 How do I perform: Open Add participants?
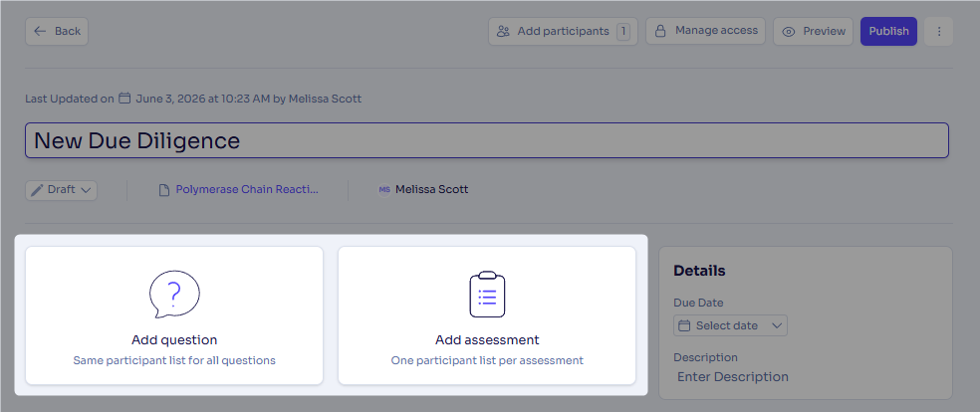point(563,31)
